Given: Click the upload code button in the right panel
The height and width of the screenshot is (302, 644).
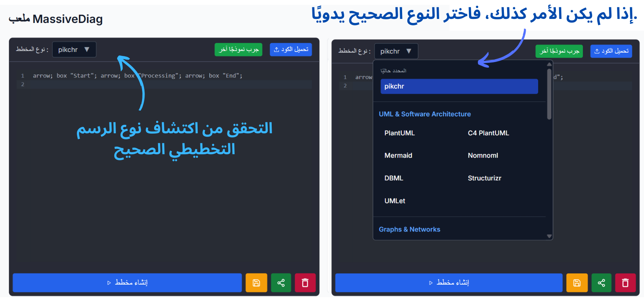Looking at the screenshot, I should [611, 51].
